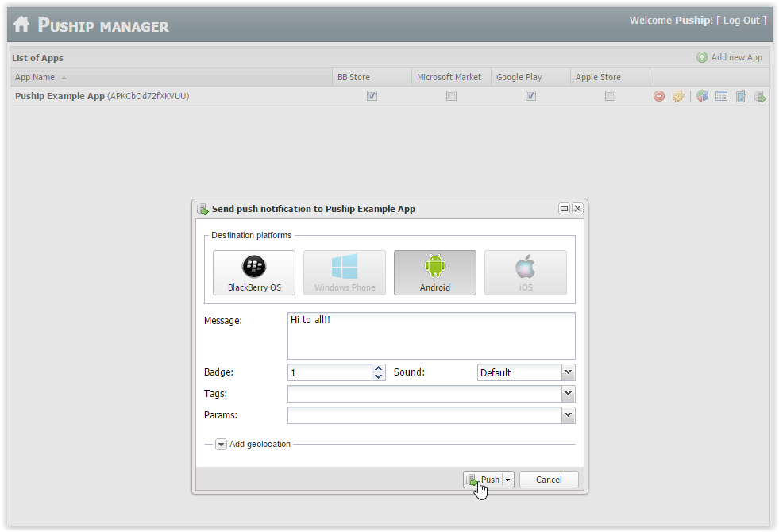Expand the Add geolocation section

coord(221,445)
